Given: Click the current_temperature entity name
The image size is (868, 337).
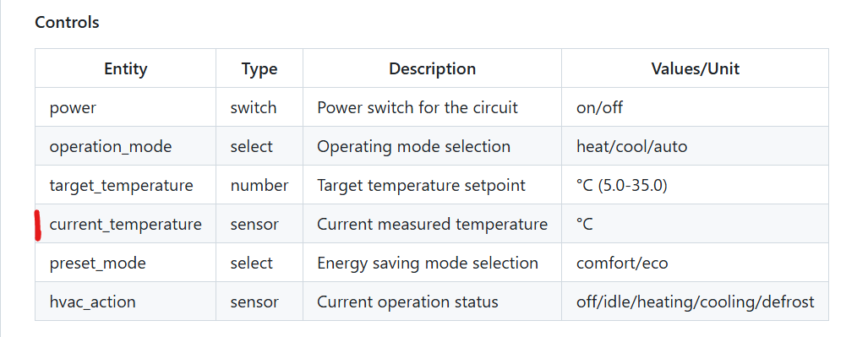Looking at the screenshot, I should (x=126, y=224).
